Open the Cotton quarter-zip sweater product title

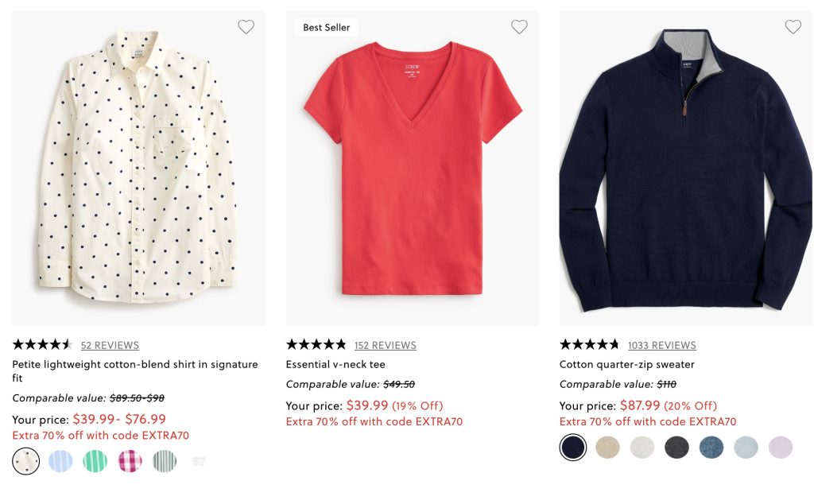(627, 364)
